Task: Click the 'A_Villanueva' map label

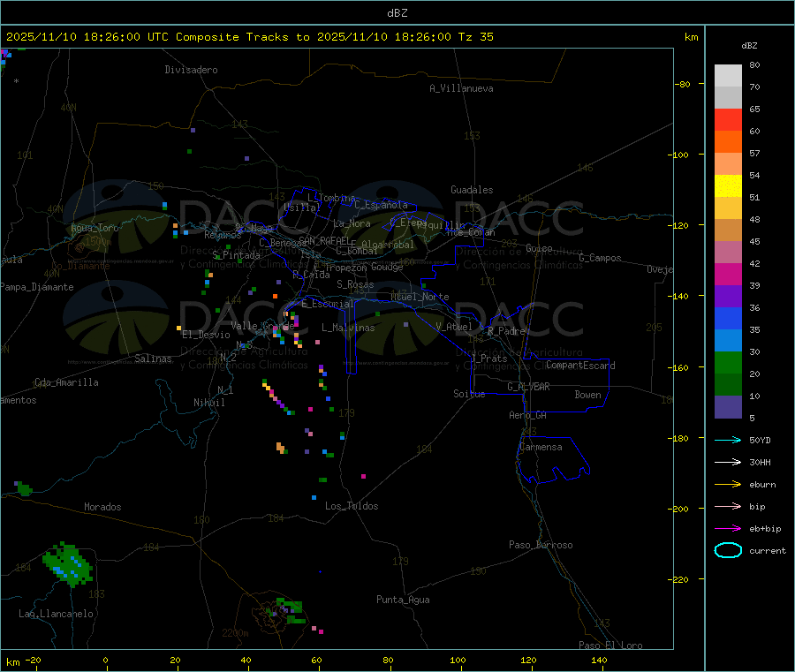Action: (461, 88)
